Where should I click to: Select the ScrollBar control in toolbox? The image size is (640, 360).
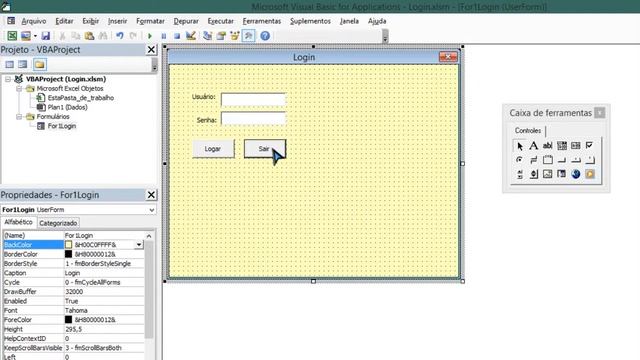[520, 174]
